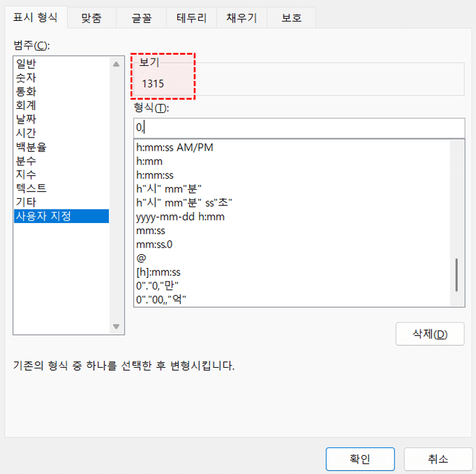Choose format h"시" mm"분" ss"초"
This screenshot has width=476, height=474.
[293, 203]
